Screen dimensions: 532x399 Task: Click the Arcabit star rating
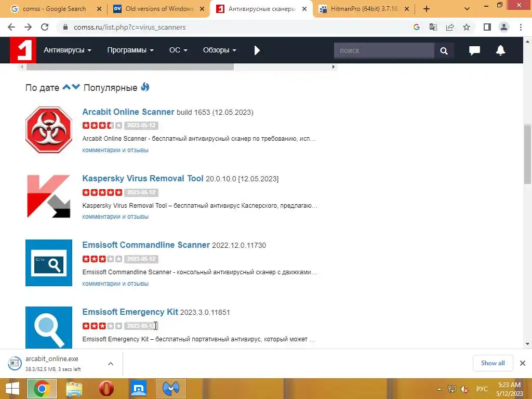point(102,126)
